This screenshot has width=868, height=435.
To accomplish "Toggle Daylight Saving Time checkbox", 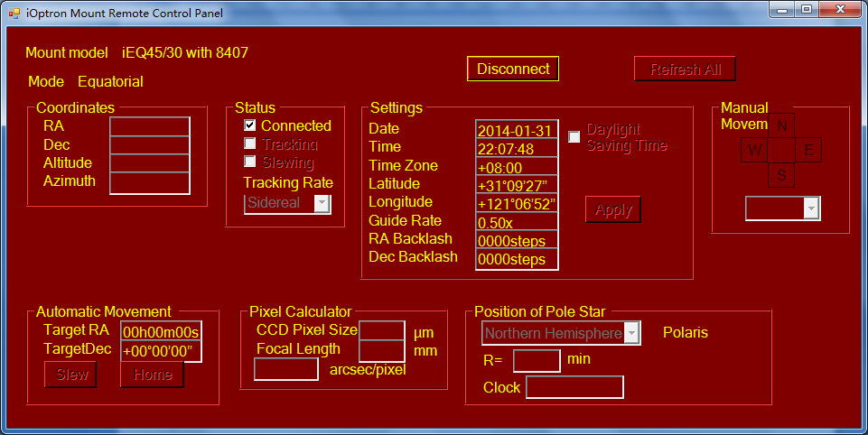I will point(574,136).
